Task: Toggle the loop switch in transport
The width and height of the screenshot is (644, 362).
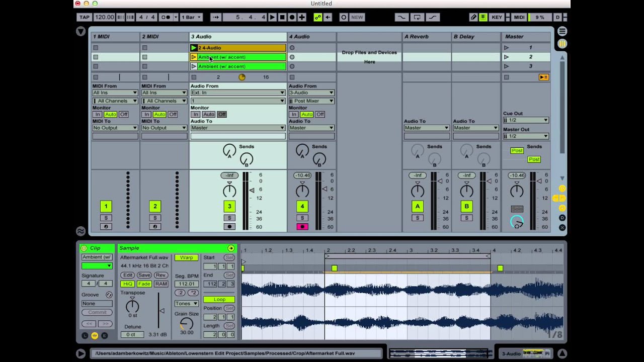Action: tap(417, 17)
